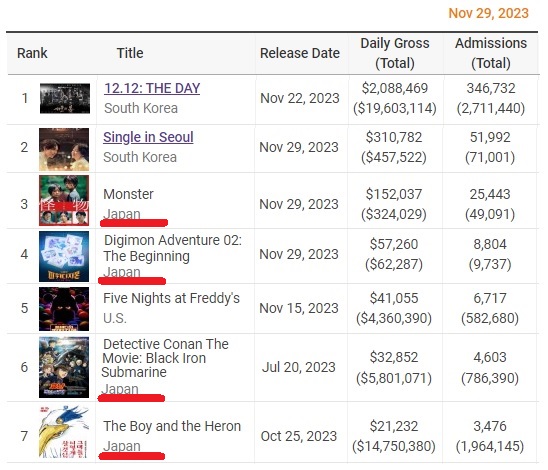The image size is (548, 470).
Task: Click the Nov 29, 2023 date label
Action: point(488,13)
